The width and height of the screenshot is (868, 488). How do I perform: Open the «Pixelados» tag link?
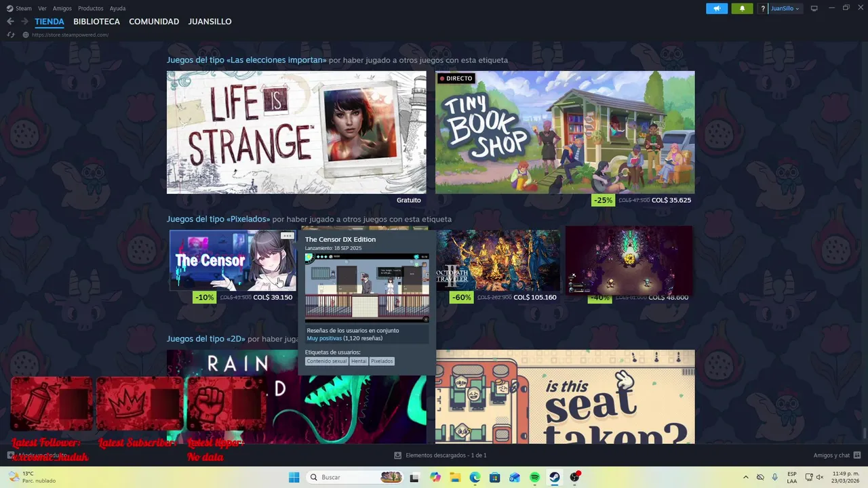point(218,219)
